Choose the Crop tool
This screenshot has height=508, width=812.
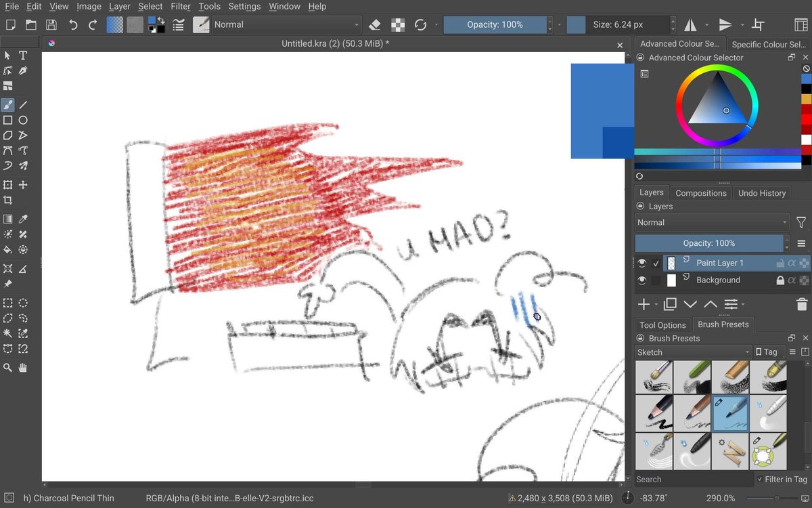tap(8, 200)
